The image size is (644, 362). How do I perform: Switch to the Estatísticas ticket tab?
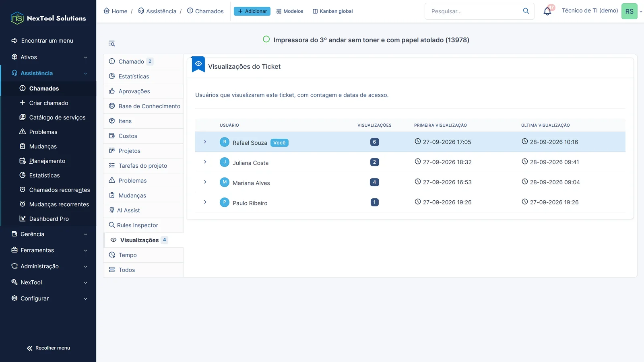tap(143, 76)
